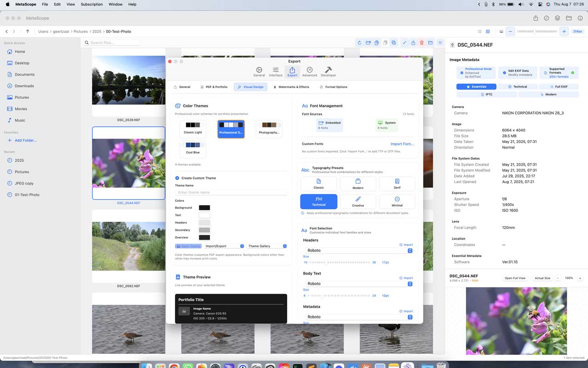Open the Body Text font dropdown
588x368 pixels.
tap(358, 283)
